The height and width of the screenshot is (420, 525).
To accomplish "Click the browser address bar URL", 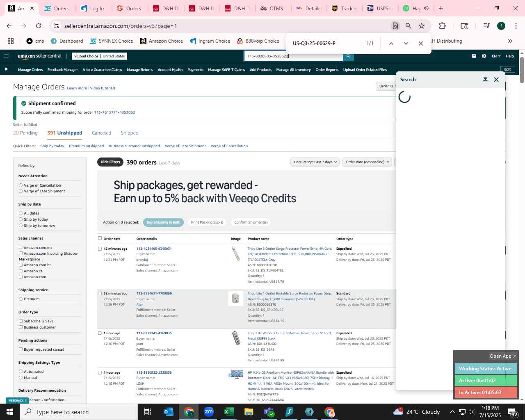I will tap(121, 26).
